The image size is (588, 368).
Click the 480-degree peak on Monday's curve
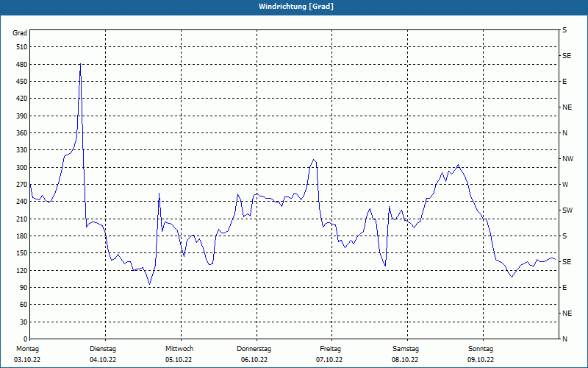(x=81, y=64)
